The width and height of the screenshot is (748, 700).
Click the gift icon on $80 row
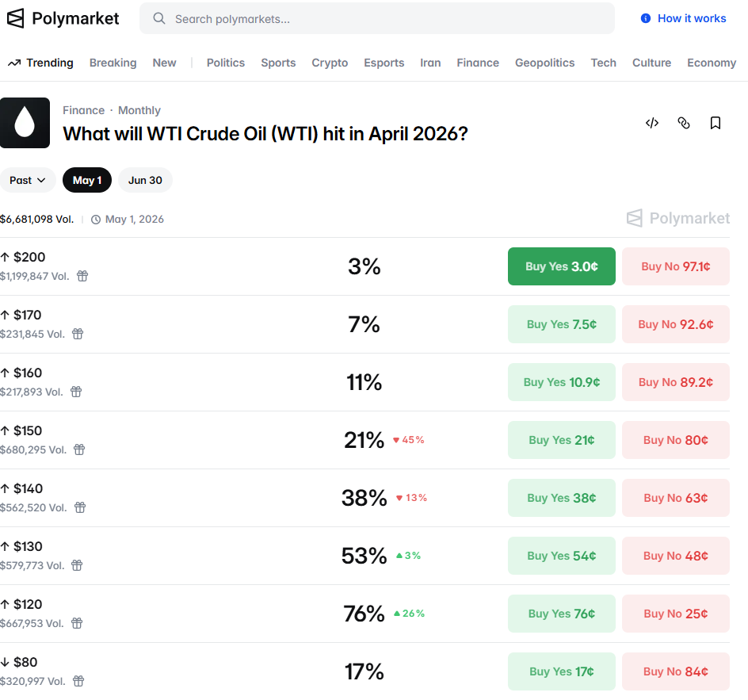point(78,681)
